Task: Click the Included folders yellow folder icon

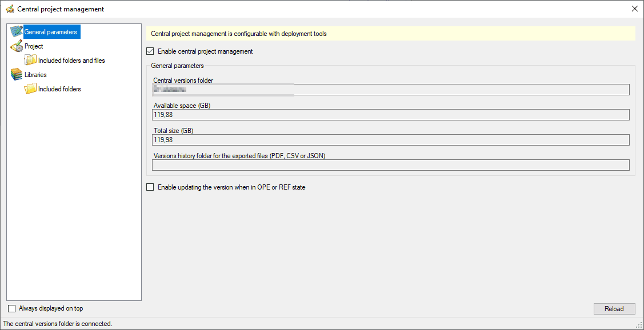Action: pos(31,89)
